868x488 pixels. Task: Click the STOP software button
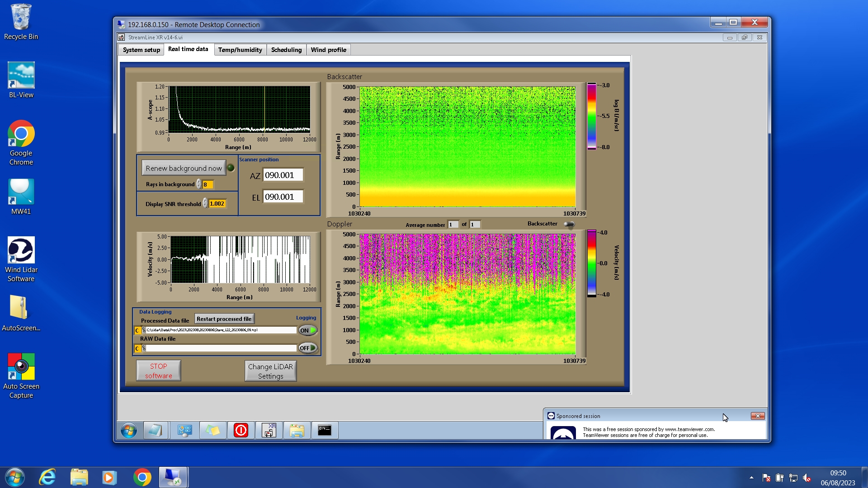[158, 371]
